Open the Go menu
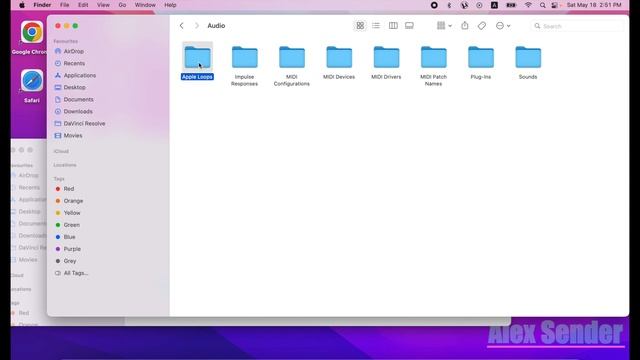640x360 pixels. (x=122, y=5)
